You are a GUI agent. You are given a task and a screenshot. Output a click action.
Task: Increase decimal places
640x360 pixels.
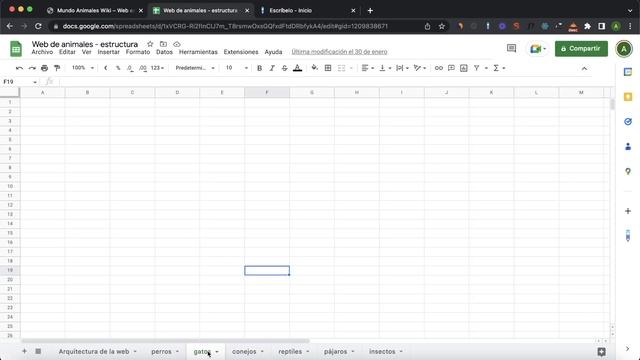pyautogui.click(x=142, y=68)
